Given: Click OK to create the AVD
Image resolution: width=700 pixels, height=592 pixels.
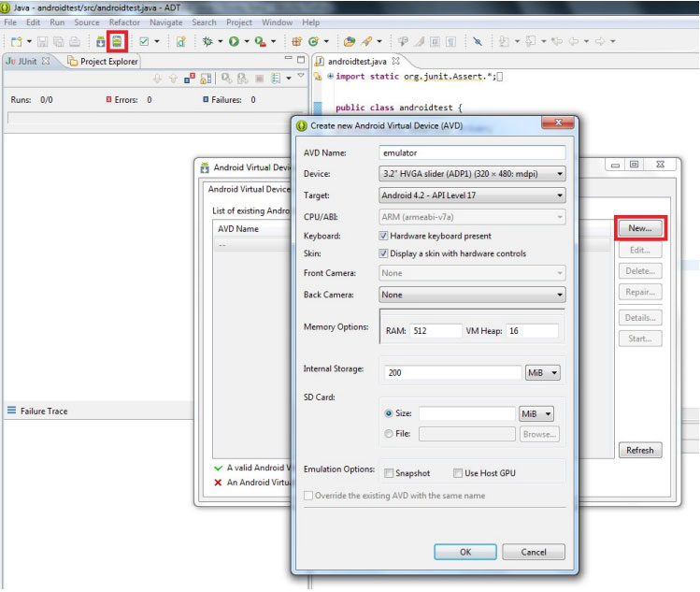Looking at the screenshot, I should 465,552.
